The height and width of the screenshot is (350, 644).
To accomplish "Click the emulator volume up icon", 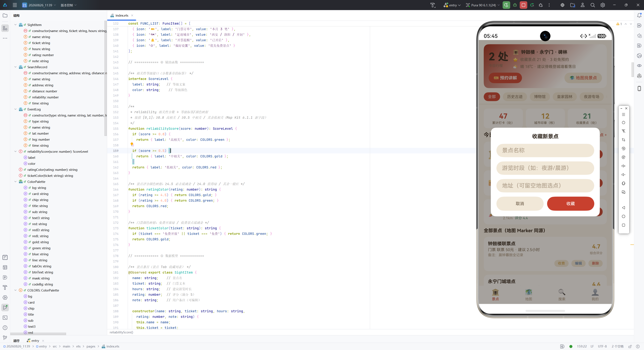I will point(624,166).
